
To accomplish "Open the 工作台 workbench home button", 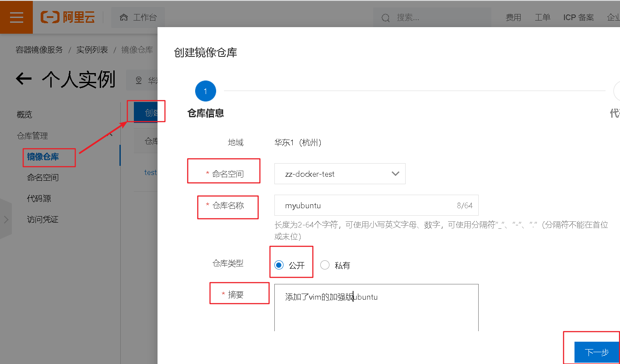I will (x=138, y=17).
